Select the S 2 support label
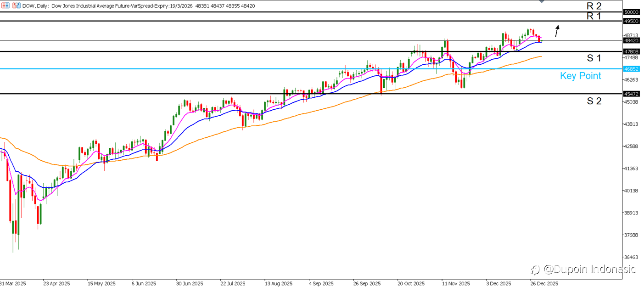The width and height of the screenshot is (644, 287). pos(594,101)
